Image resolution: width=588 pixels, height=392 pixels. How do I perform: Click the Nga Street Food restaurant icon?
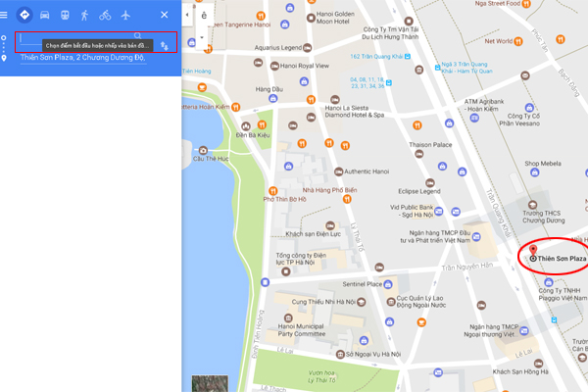tap(526, 4)
